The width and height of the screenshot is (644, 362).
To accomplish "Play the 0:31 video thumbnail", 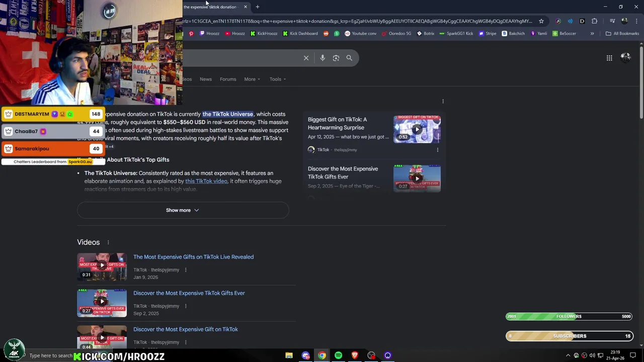I will click(102, 266).
